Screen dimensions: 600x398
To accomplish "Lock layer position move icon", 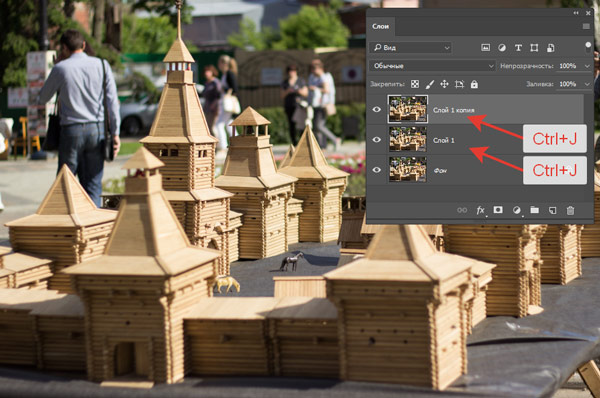I will point(444,84).
